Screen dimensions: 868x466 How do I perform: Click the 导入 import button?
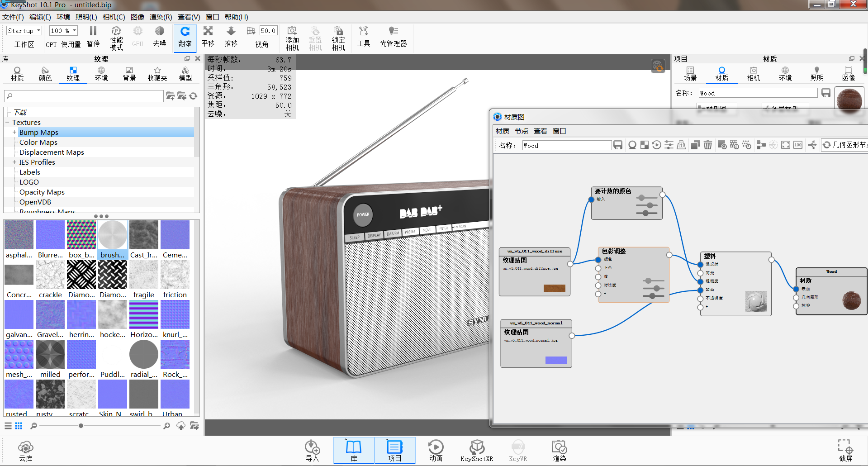pos(313,451)
